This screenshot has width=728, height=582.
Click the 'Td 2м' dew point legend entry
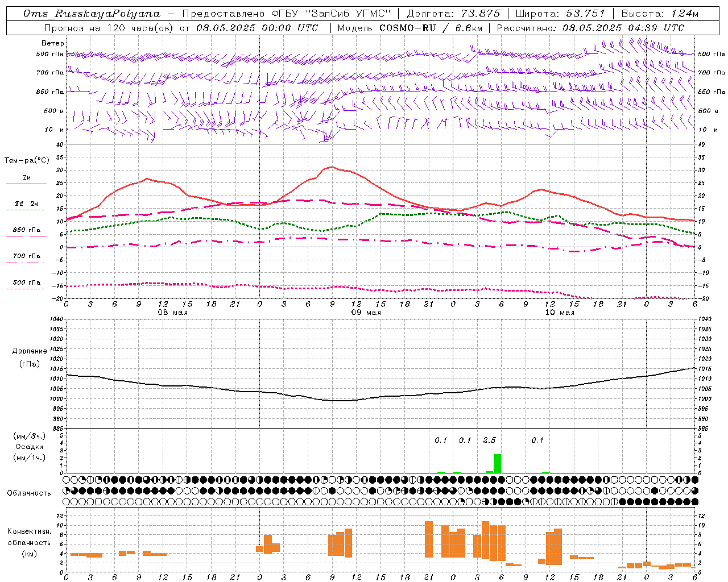(26, 203)
